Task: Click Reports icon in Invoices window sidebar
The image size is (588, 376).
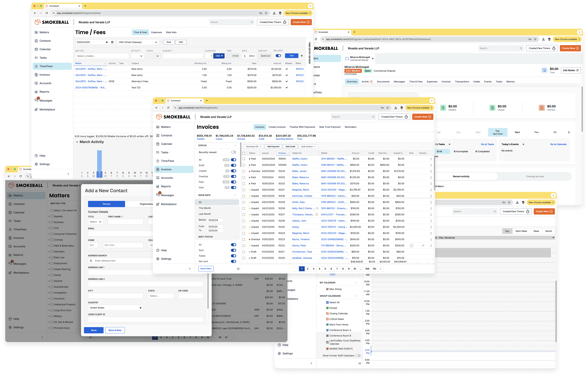Action: click(158, 186)
